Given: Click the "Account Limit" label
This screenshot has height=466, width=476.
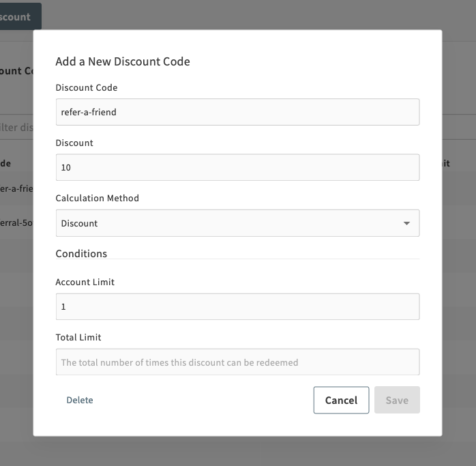Looking at the screenshot, I should [x=85, y=282].
